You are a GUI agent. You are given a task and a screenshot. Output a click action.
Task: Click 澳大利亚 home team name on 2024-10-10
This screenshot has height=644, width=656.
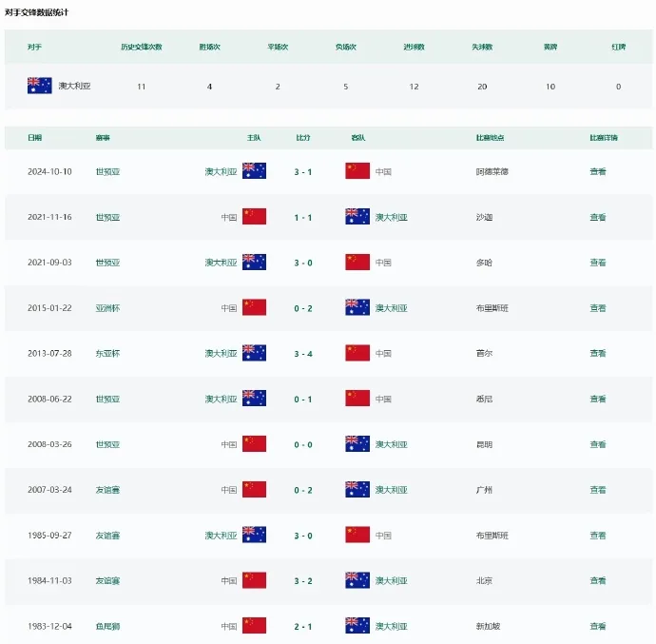221,171
